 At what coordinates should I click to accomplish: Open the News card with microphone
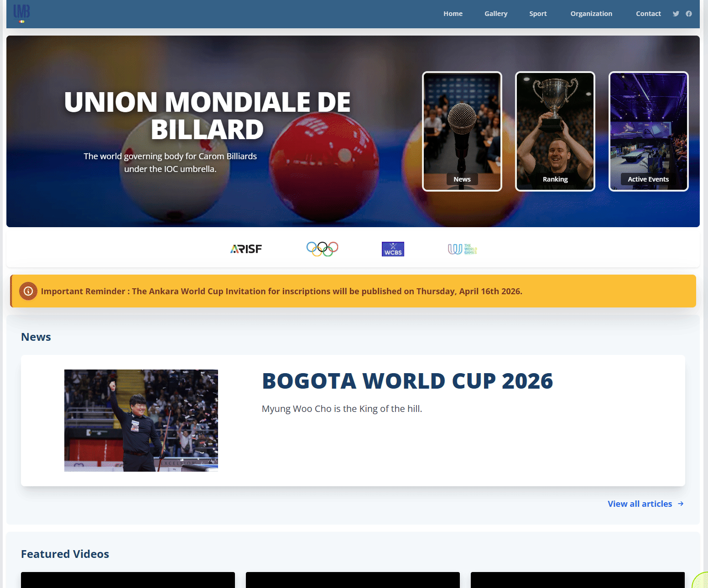pyautogui.click(x=462, y=131)
